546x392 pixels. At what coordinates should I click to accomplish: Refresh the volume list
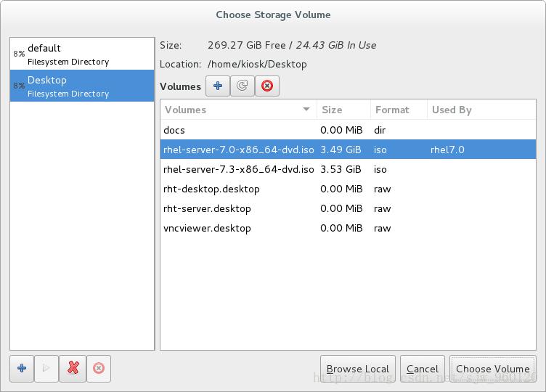[242, 86]
